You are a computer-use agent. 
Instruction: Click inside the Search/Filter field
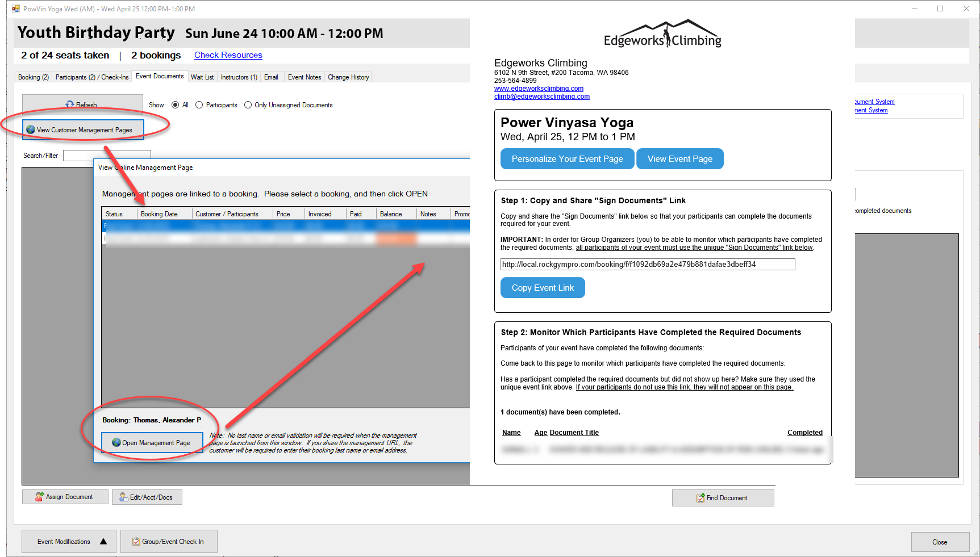[107, 156]
